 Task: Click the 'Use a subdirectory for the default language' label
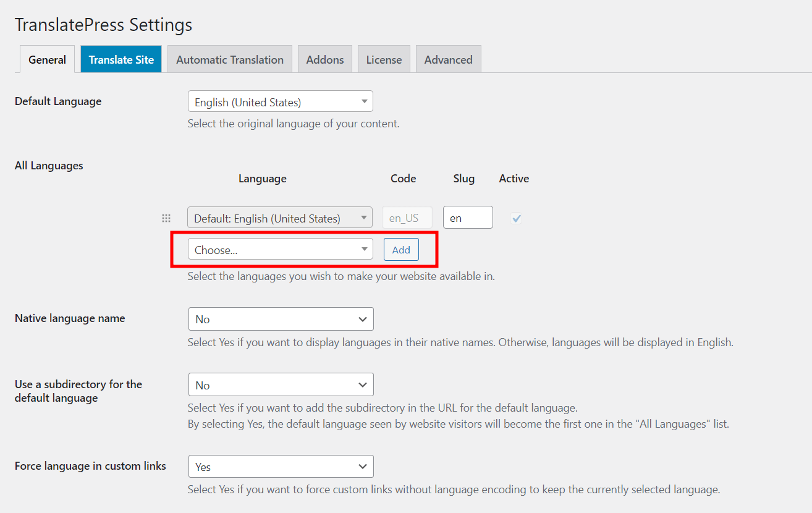[78, 391]
